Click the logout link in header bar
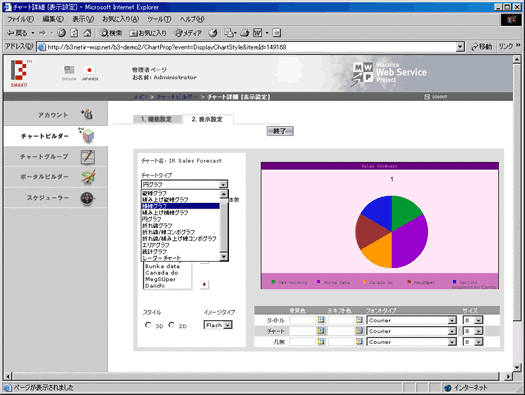 click(436, 97)
